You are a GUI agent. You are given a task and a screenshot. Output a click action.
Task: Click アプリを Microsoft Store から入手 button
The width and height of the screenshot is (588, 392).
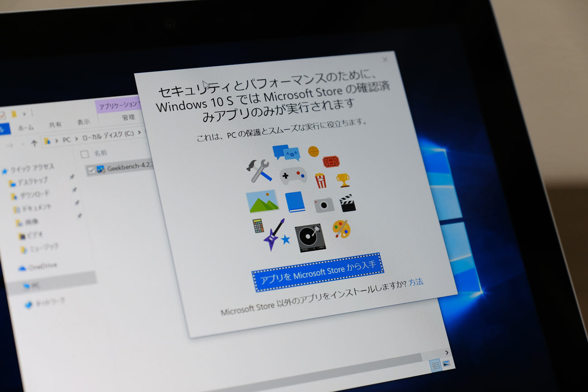318,273
